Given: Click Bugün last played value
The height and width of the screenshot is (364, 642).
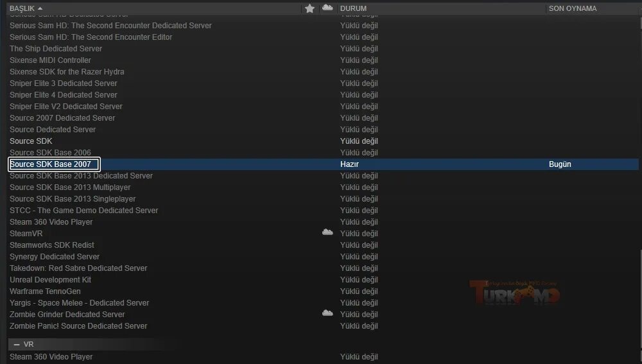Looking at the screenshot, I should click(x=560, y=164).
